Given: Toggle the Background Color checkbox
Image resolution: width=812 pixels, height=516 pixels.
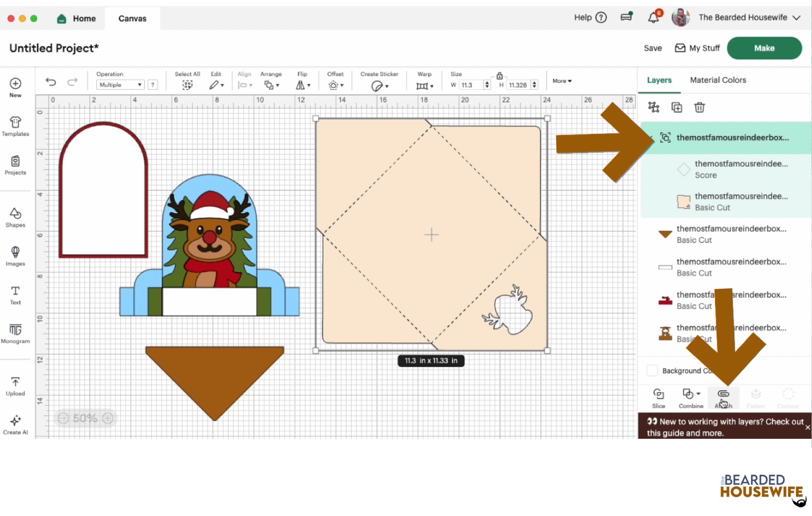Looking at the screenshot, I should pyautogui.click(x=652, y=370).
